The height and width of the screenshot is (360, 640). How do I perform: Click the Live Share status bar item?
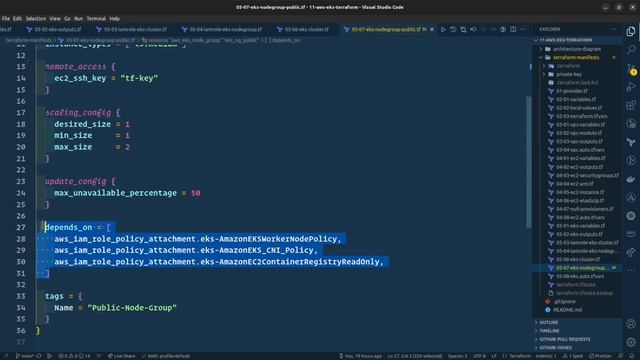pyautogui.click(x=121, y=356)
